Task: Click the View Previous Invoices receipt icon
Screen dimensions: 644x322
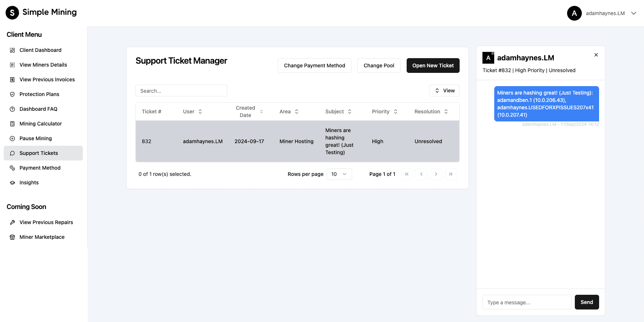Action: (x=12, y=79)
